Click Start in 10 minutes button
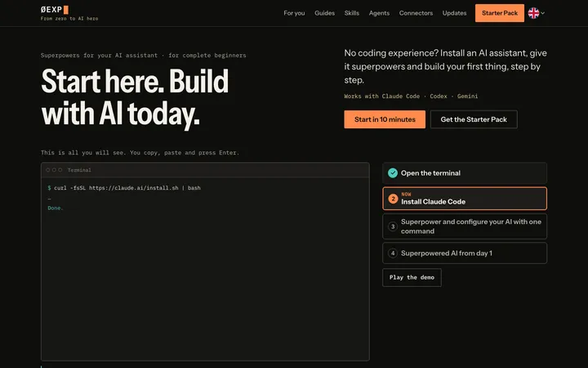588x368 pixels. click(385, 119)
